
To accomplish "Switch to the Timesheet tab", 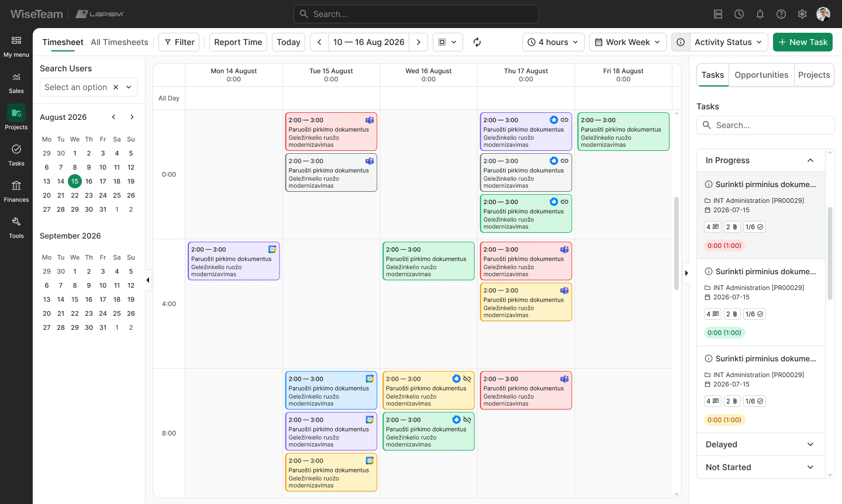I will click(x=63, y=42).
